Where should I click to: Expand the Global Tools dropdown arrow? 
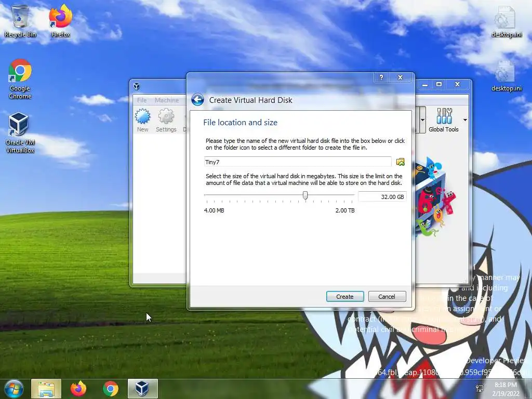point(465,120)
